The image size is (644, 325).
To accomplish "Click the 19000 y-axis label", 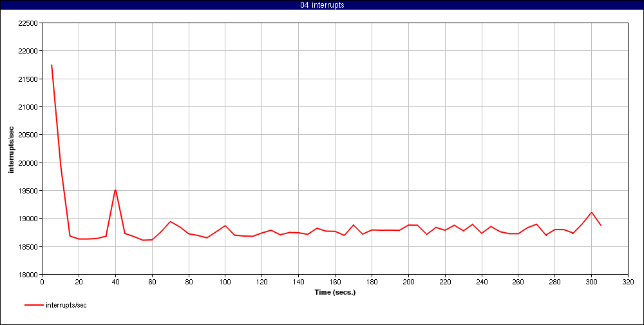I will [x=28, y=219].
